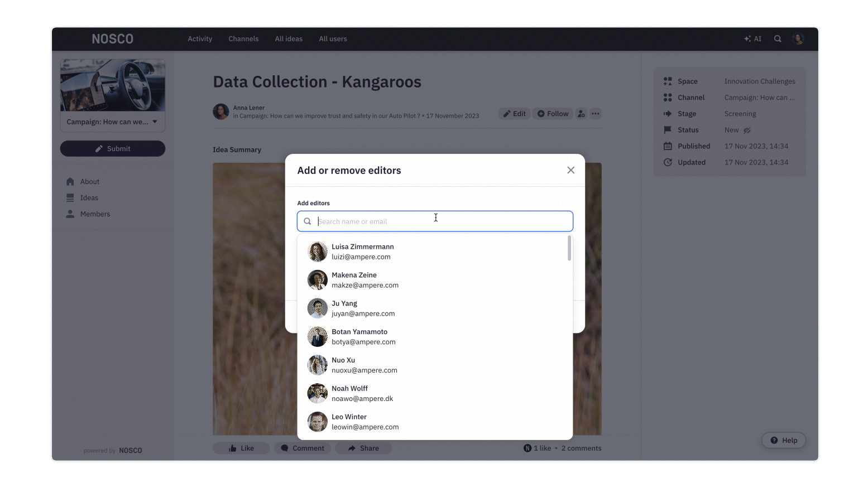The image size is (868, 488).
Task: Click the Updated clock icon
Action: click(x=668, y=162)
